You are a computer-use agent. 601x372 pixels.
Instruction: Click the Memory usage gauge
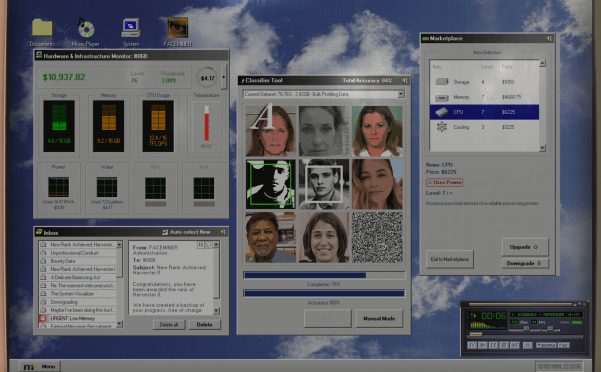click(108, 126)
